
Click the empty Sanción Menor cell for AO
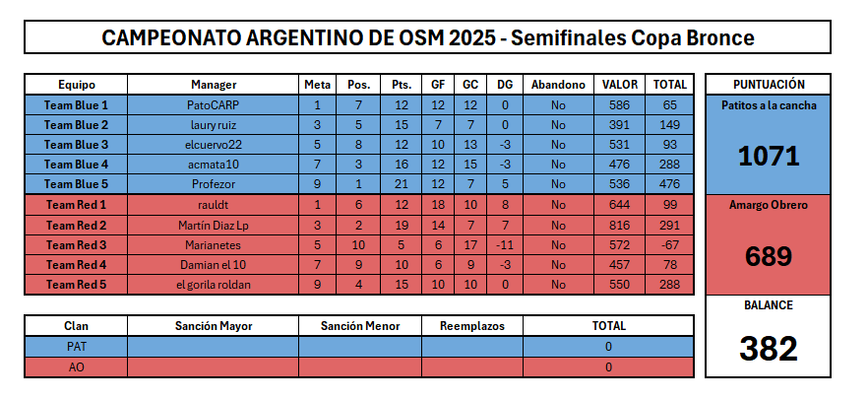tap(360, 366)
